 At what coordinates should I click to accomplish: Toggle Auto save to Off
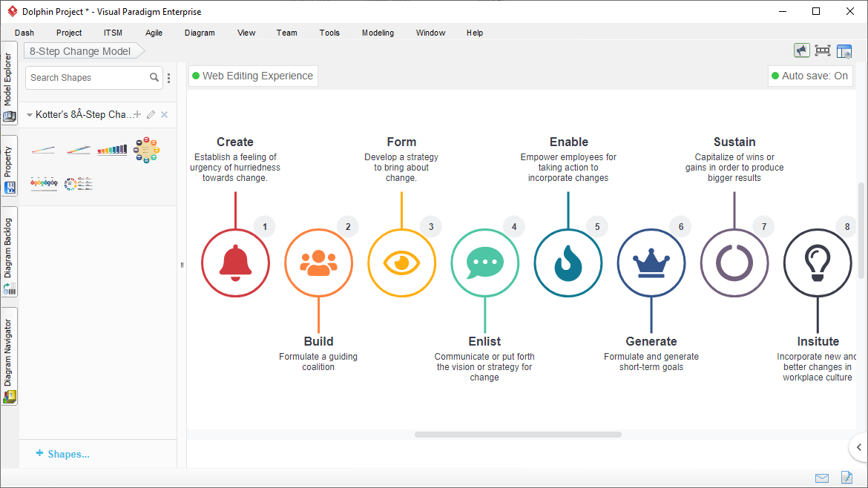pos(810,76)
